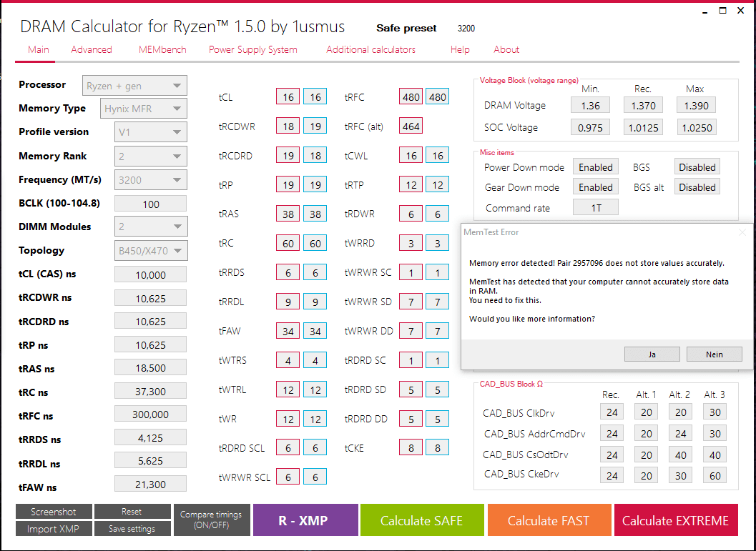This screenshot has height=551, width=756.
Task: Click the Command rate 1T box
Action: (596, 207)
